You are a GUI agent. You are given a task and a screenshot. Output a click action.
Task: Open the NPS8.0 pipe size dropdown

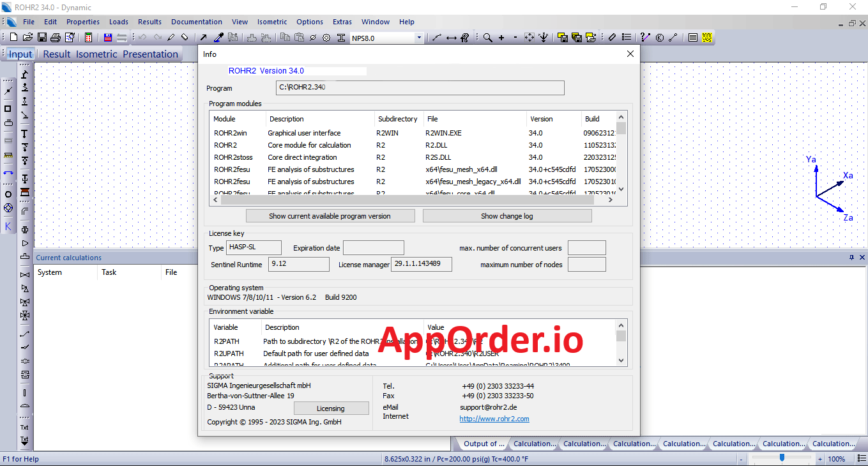pos(419,38)
